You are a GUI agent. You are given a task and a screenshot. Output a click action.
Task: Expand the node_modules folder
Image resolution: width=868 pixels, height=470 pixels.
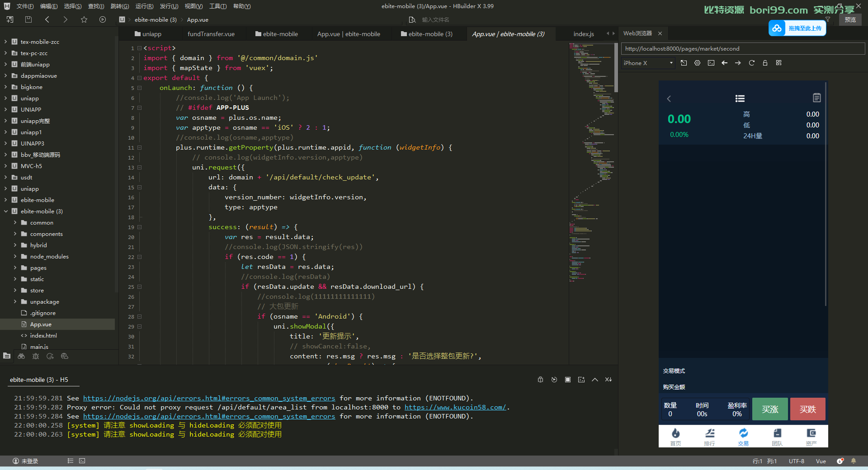pyautogui.click(x=15, y=256)
